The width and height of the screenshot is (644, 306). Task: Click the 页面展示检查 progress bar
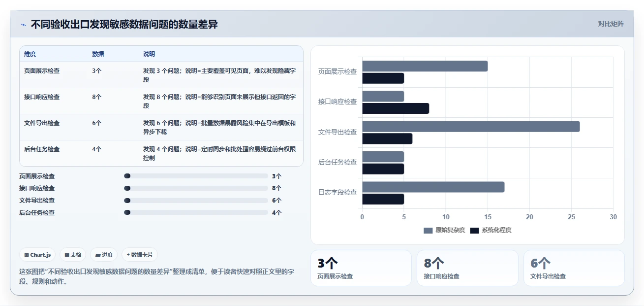pyautogui.click(x=196, y=176)
